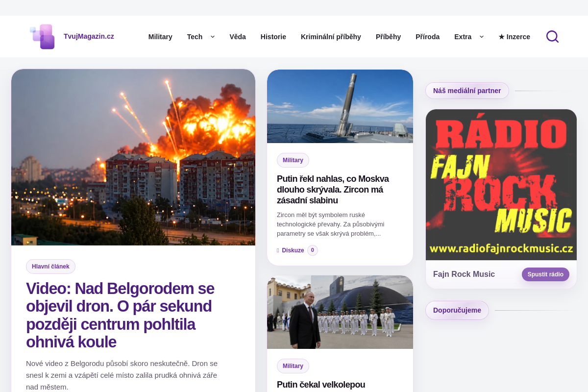Open the Tech menu item
588x392 pixels.
pyautogui.click(x=195, y=37)
